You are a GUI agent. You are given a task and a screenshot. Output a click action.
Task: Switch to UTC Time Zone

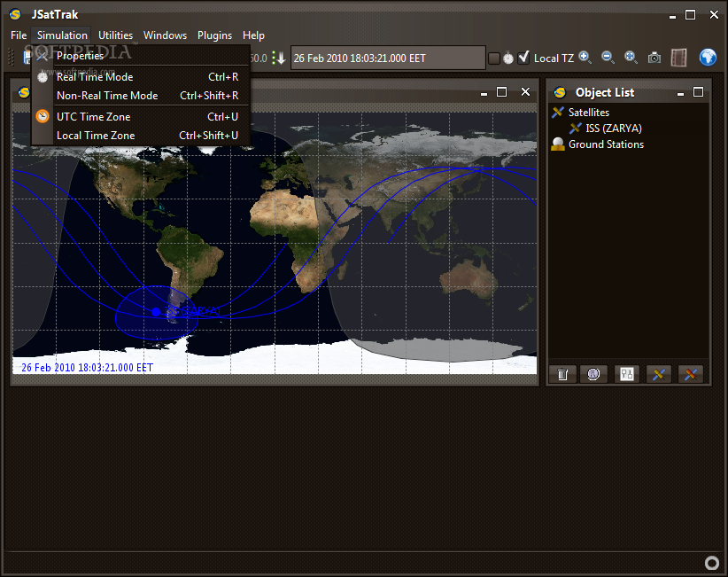tap(141, 117)
